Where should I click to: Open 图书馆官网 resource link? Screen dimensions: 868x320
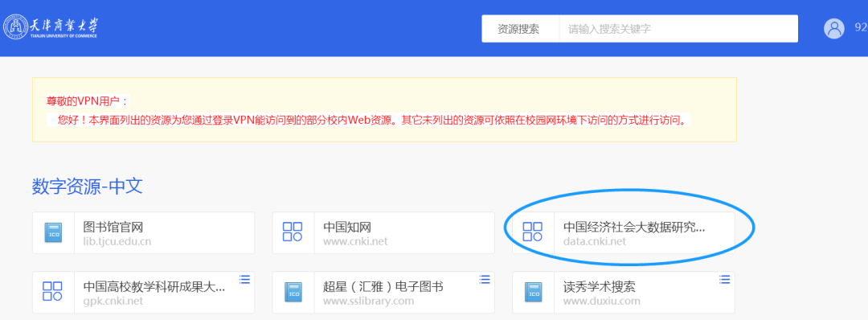pyautogui.click(x=113, y=227)
